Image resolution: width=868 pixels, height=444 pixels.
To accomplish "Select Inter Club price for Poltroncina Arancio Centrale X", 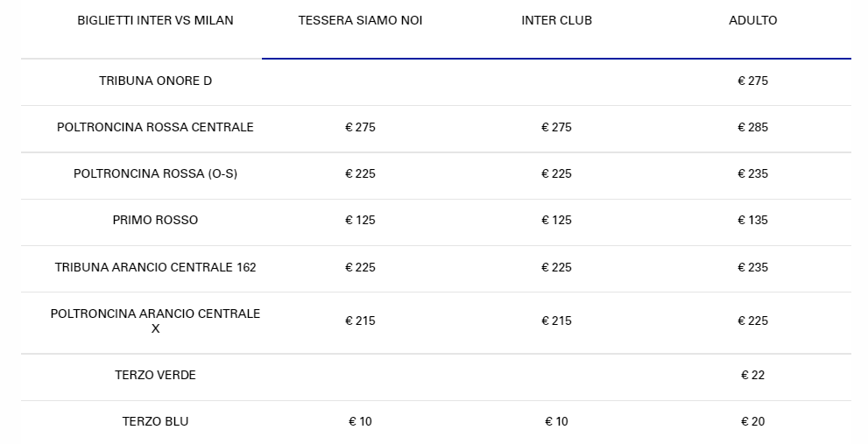I will pyautogui.click(x=556, y=321).
